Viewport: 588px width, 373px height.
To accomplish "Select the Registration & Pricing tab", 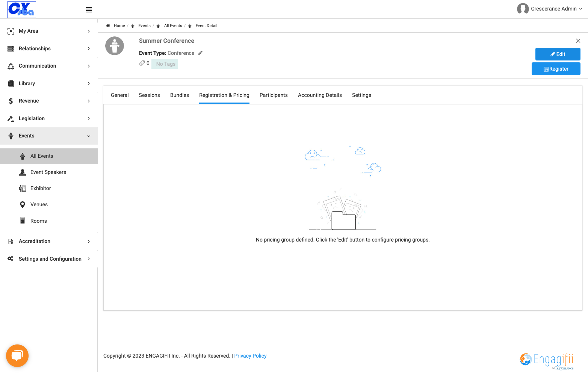I will tap(224, 95).
